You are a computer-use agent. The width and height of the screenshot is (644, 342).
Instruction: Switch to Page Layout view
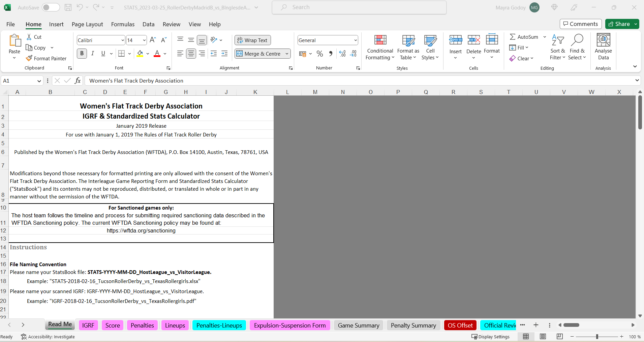pos(543,337)
